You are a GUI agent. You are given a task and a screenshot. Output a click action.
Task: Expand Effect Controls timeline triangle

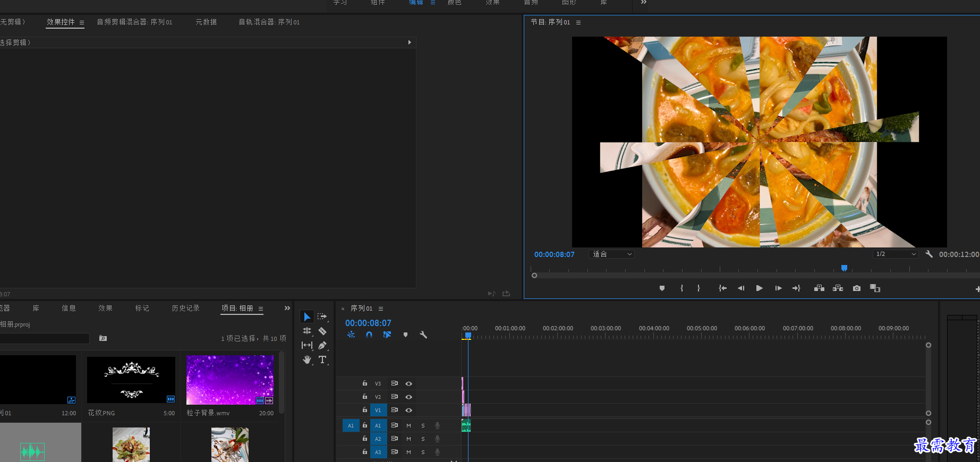(410, 42)
